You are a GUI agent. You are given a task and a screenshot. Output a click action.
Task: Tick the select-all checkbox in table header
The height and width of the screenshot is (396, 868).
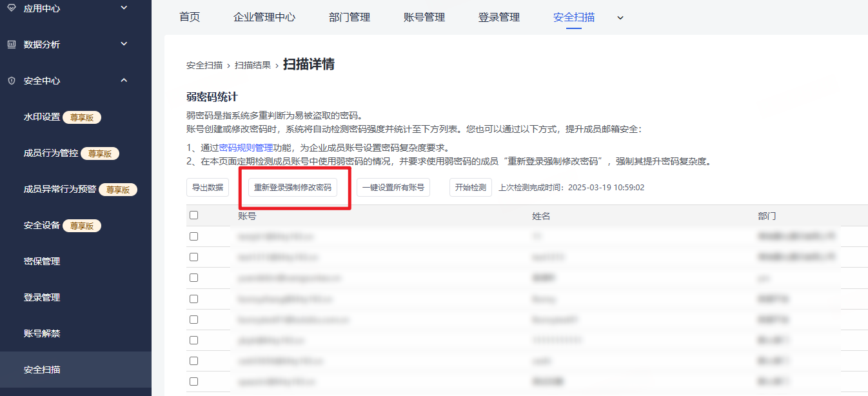pos(194,215)
